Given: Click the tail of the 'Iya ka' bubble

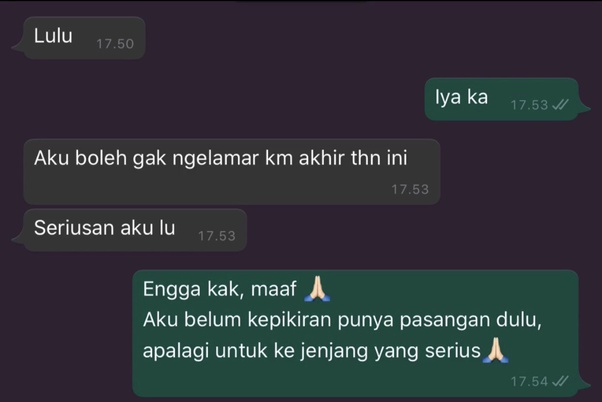Looking at the screenshot, I should pos(584,109).
